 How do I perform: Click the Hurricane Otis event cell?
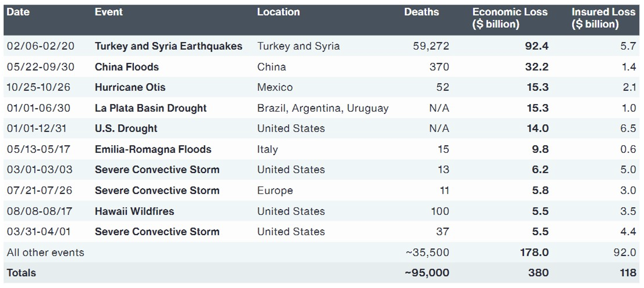pyautogui.click(x=130, y=87)
